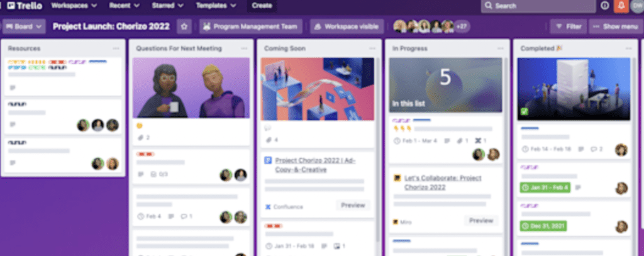The width and height of the screenshot is (644, 256).
Task: Click the Create button
Action: [x=262, y=6]
